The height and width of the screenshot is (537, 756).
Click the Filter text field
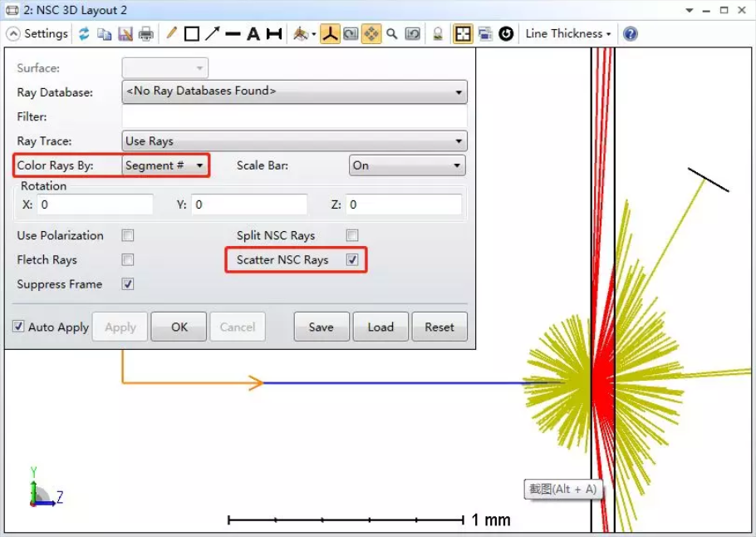click(x=295, y=117)
